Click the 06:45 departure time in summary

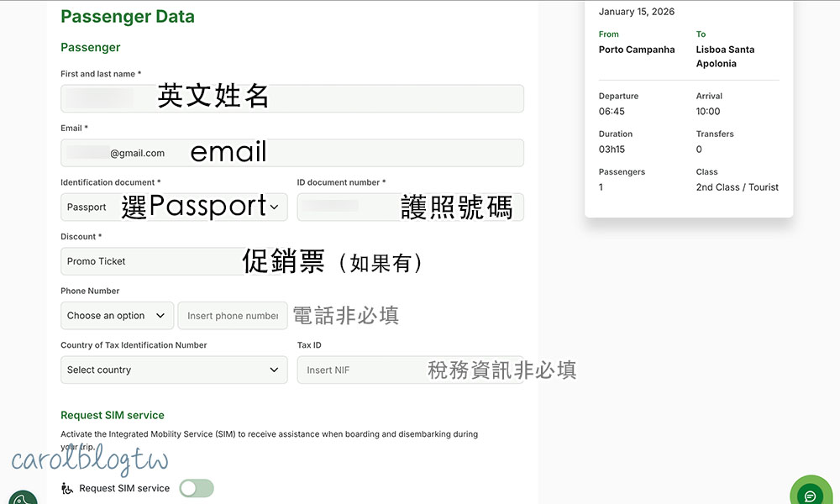coord(612,111)
